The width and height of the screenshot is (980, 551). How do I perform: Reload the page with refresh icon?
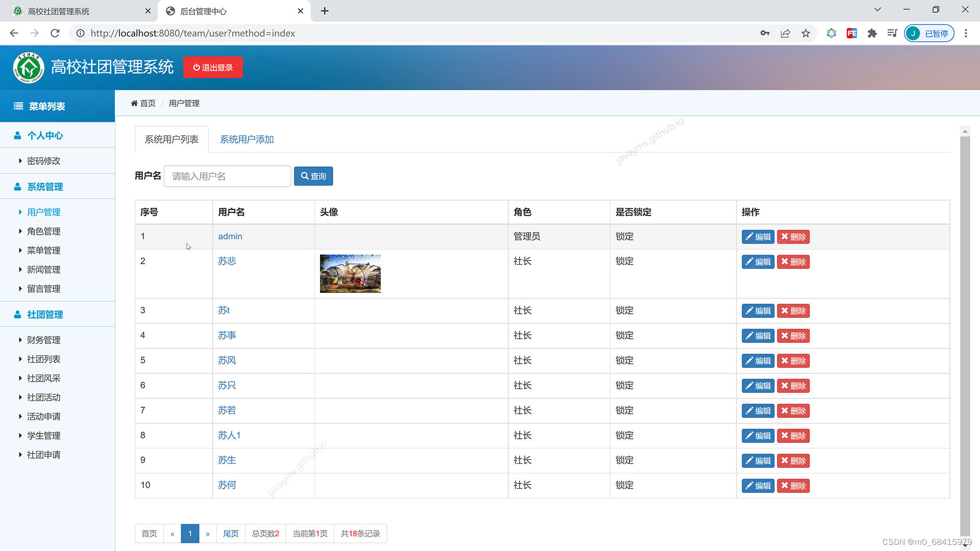point(55,33)
